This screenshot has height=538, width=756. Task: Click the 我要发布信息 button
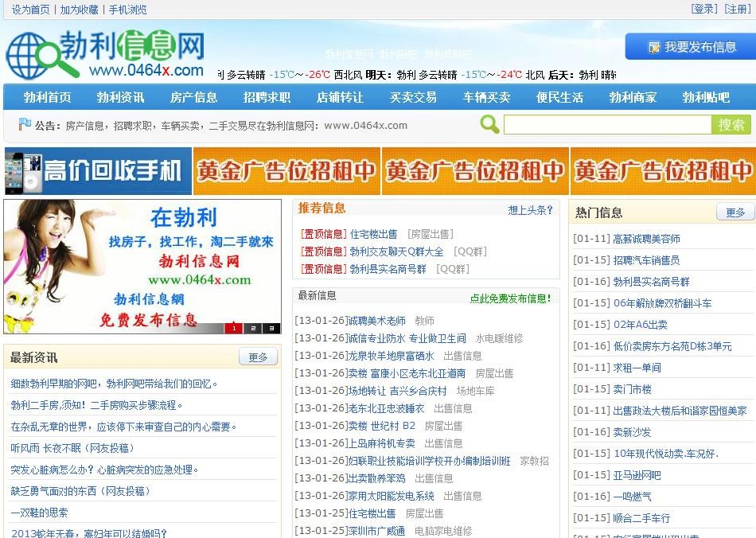[691, 47]
